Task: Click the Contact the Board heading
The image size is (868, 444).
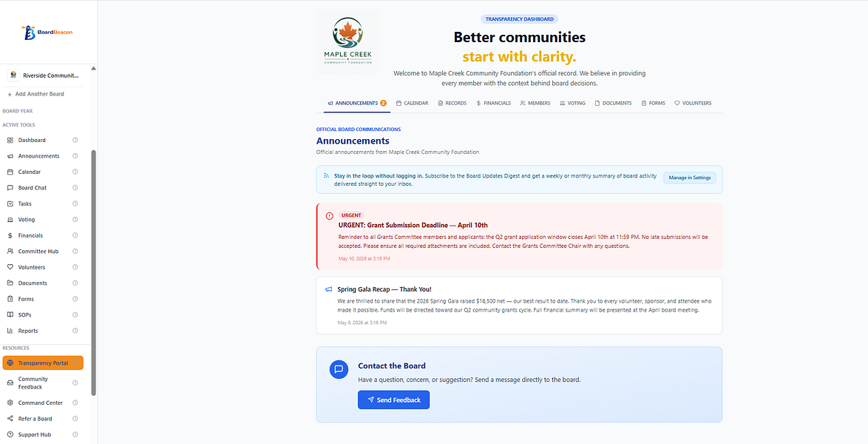Action: pyautogui.click(x=392, y=366)
